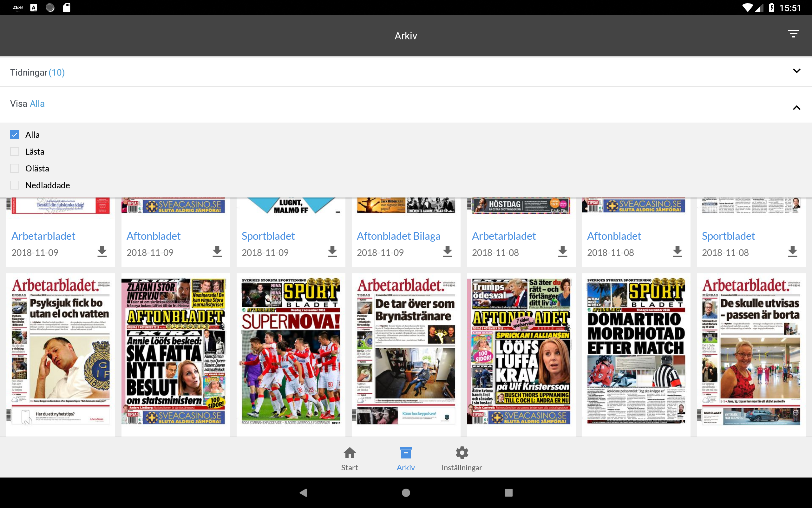This screenshot has height=508, width=812.
Task: Tap the Android recent apps button
Action: click(x=509, y=492)
